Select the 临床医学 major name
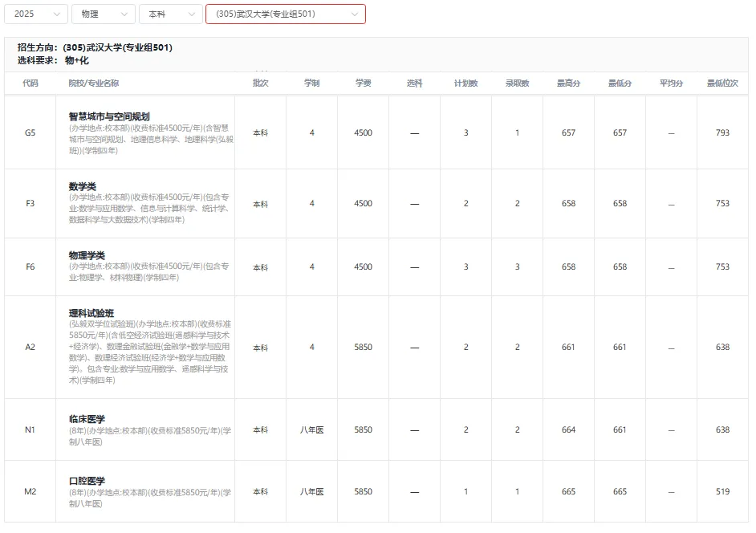Viewport: 756px width, 533px height. click(87, 419)
